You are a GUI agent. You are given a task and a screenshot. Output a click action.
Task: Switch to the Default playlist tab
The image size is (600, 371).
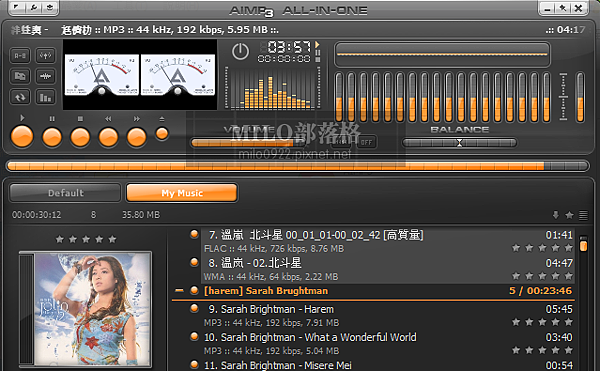coord(65,193)
